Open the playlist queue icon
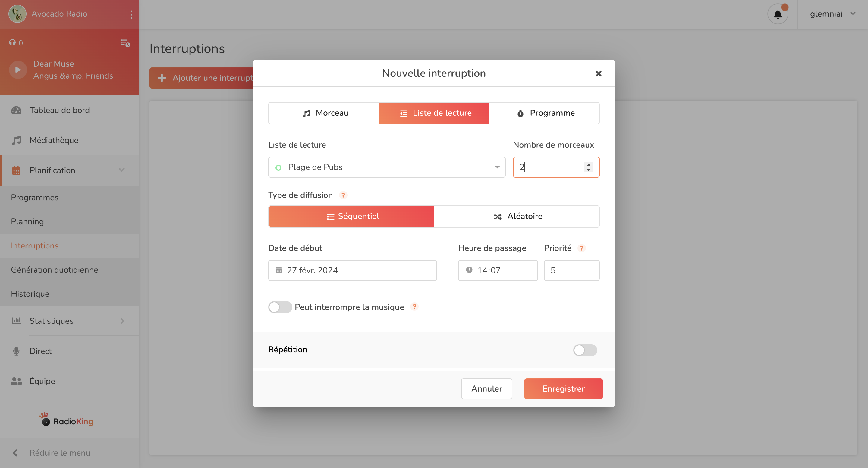 (x=125, y=43)
